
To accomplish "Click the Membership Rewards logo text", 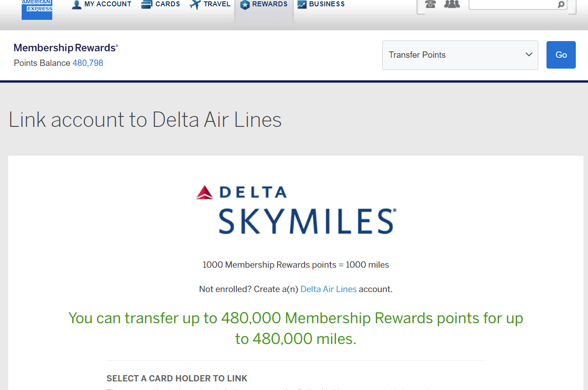I will [x=66, y=48].
